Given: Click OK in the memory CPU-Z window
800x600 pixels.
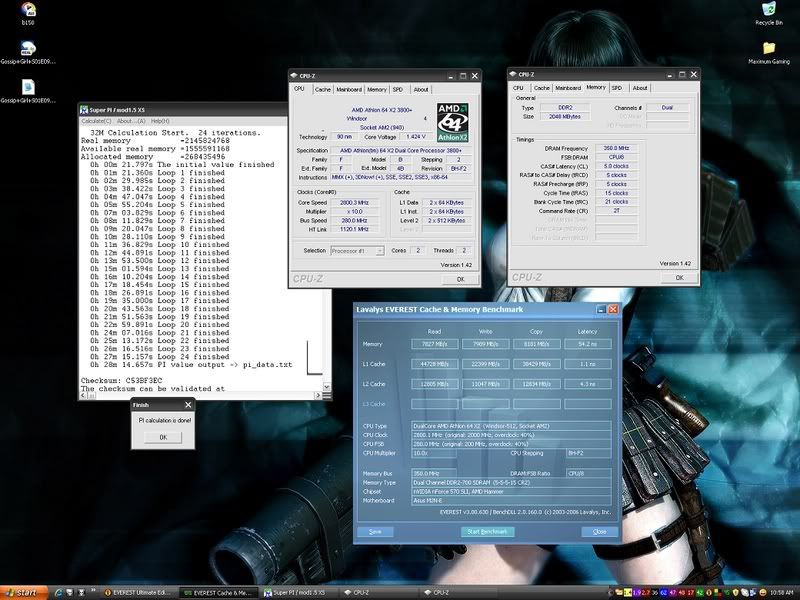Looking at the screenshot, I should point(679,277).
